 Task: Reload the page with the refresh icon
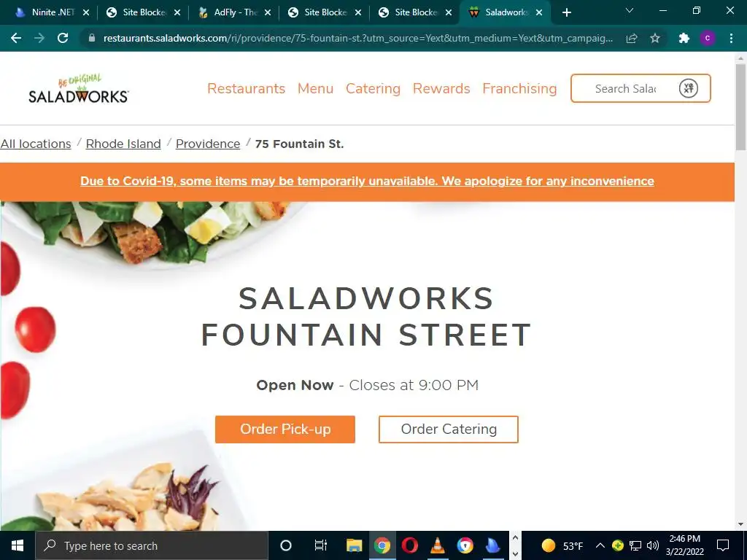click(x=63, y=38)
